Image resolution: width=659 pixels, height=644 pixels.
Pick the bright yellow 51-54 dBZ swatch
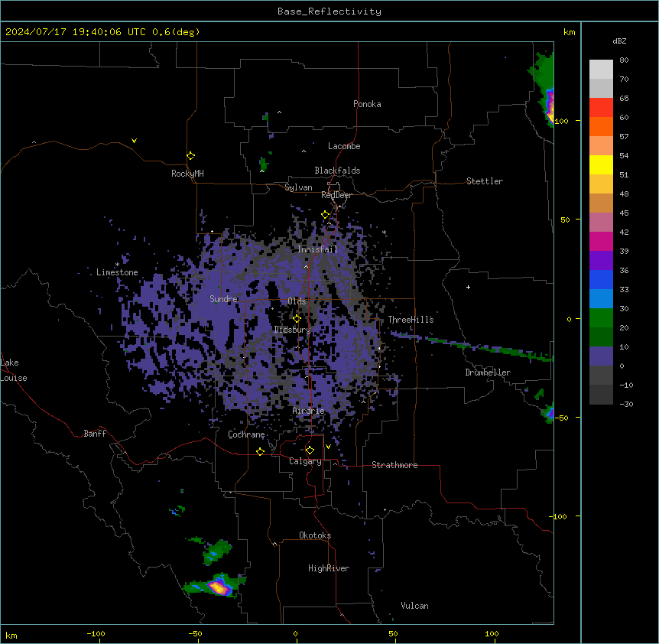pyautogui.click(x=601, y=164)
